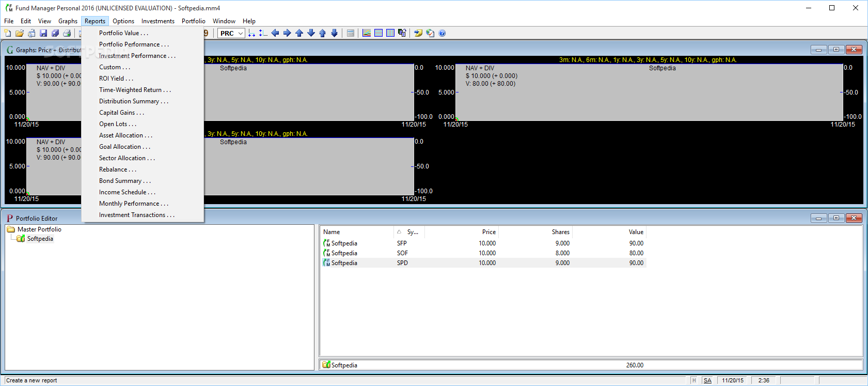Sort by the Name column header
This screenshot has height=386, width=868.
(x=357, y=232)
